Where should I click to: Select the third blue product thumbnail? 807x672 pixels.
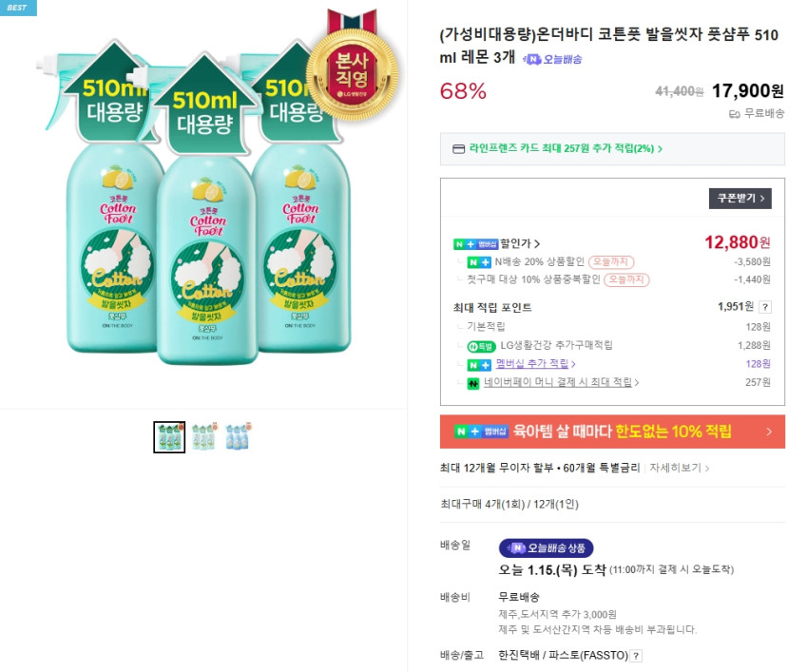pos(238,436)
